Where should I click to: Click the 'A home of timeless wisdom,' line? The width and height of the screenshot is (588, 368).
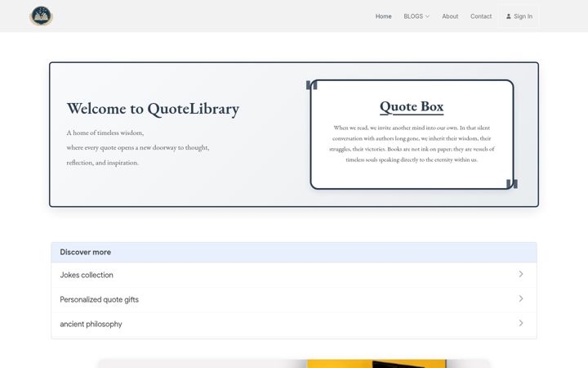[x=105, y=132]
